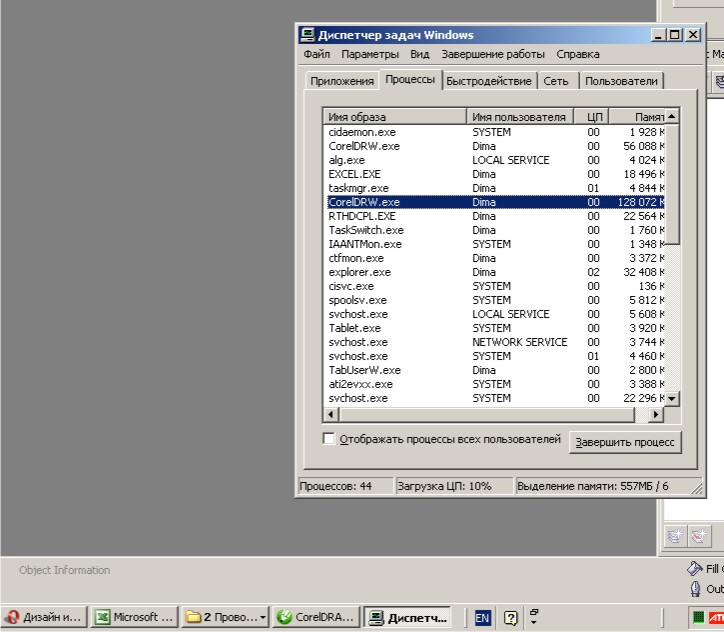Select the Tablet.exe process row

(x=494, y=328)
